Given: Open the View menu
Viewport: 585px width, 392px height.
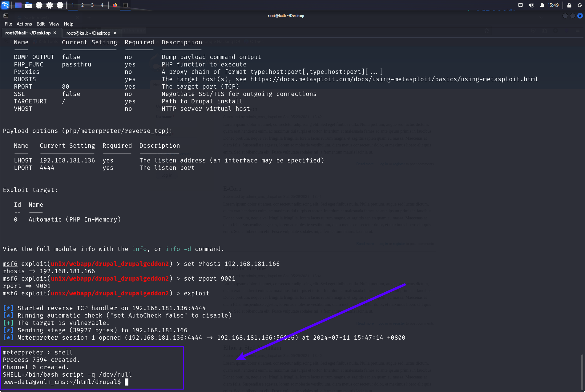Looking at the screenshot, I should tap(54, 24).
